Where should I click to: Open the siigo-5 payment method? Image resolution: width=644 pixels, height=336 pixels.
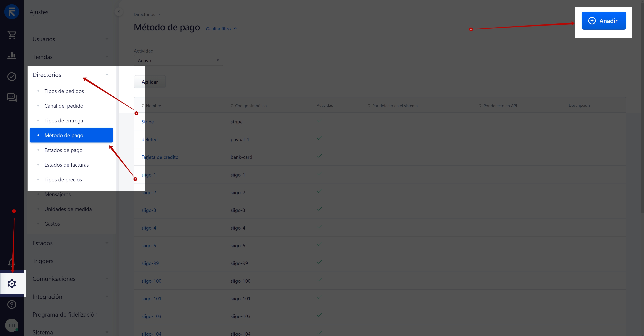coord(149,246)
